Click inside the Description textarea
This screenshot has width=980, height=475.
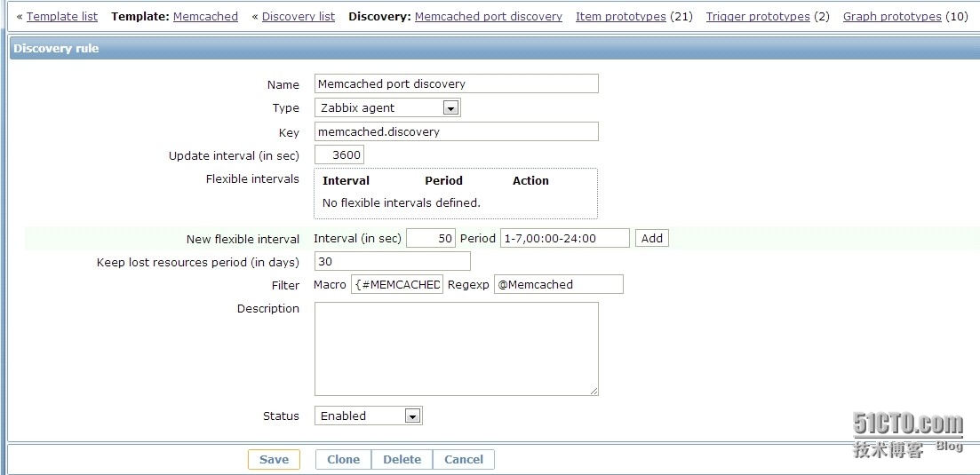[x=457, y=349]
